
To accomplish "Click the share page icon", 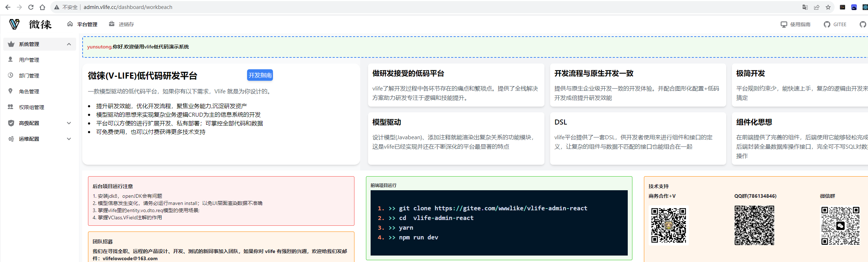I will pos(817,7).
